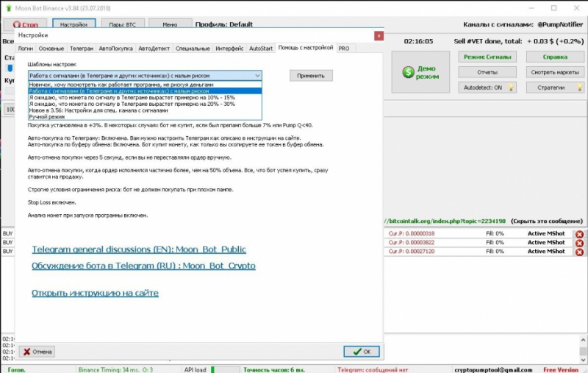Click Смотреть маркеты button
This screenshot has width=588, height=373.
pyautogui.click(x=555, y=72)
